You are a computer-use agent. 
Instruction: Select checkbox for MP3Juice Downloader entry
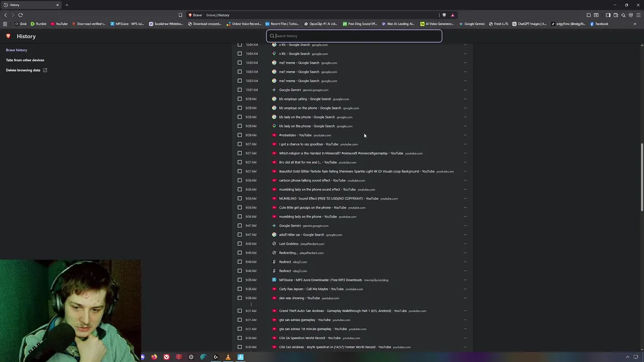[x=239, y=280]
